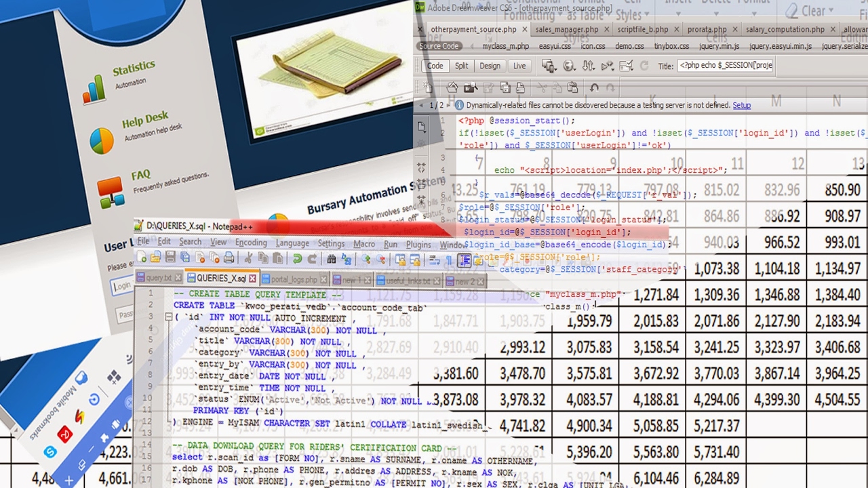The height and width of the screenshot is (488, 868).
Task: Switch to portal_logs.php tab in Notepad++
Action: coord(296,279)
